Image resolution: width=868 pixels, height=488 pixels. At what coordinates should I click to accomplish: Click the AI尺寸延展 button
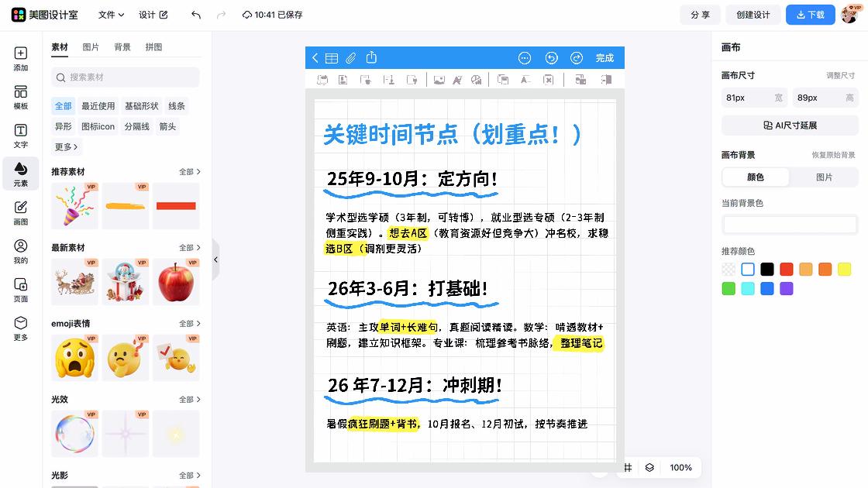pos(790,125)
